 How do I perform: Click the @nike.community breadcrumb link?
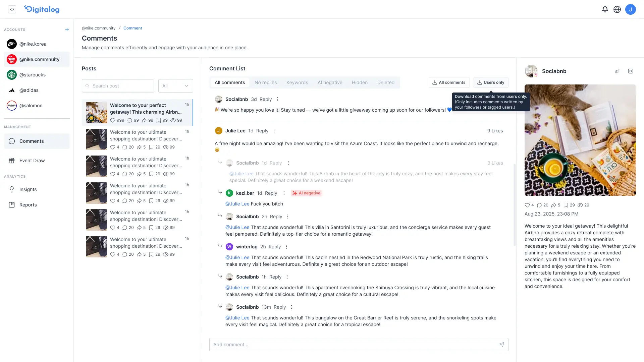click(99, 28)
